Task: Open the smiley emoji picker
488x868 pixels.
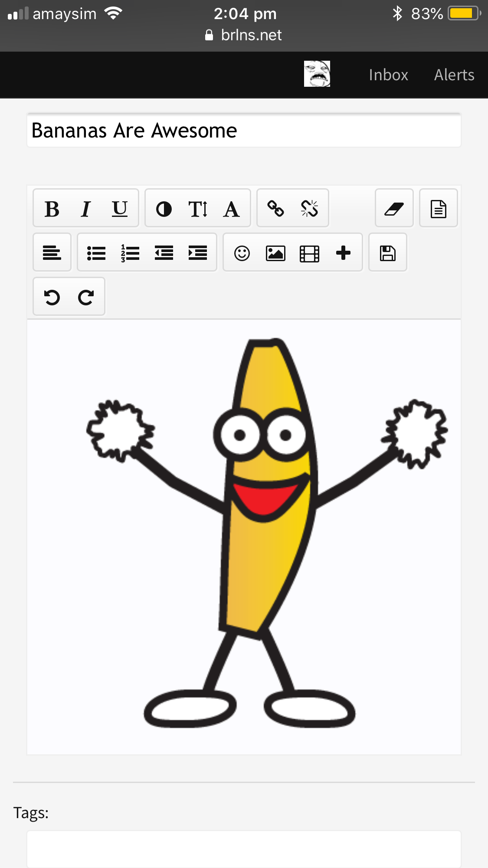Action: (242, 253)
